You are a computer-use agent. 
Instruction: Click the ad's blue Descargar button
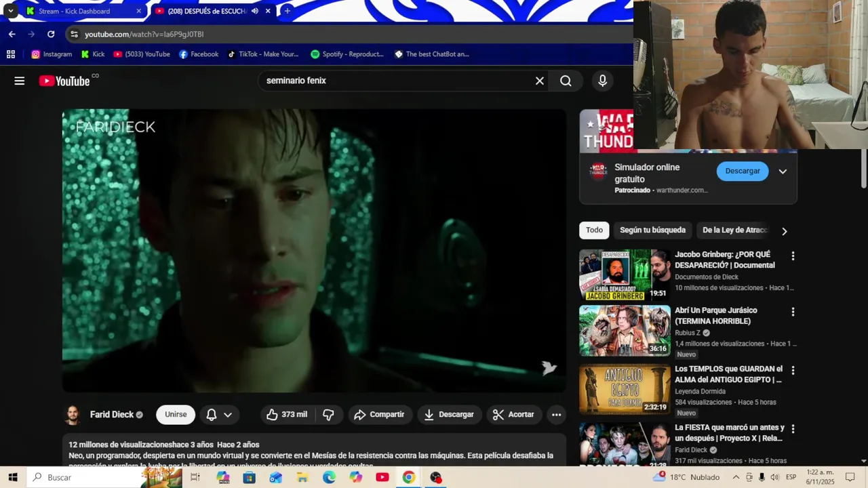(743, 171)
